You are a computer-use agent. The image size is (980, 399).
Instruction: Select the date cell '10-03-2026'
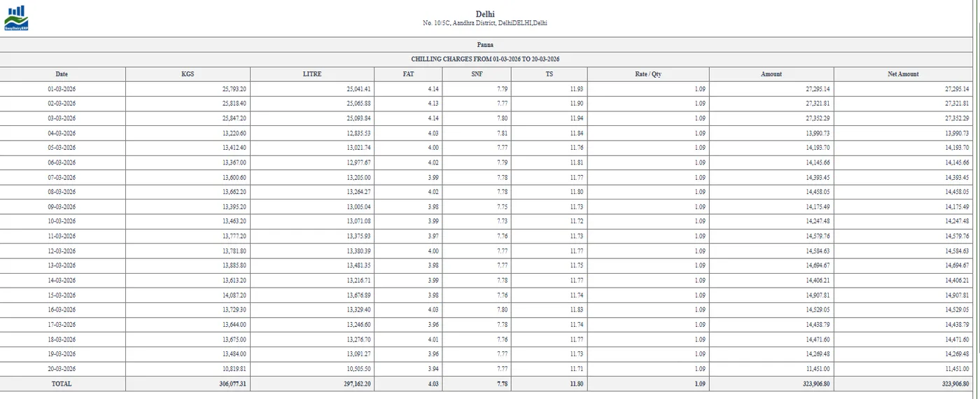pyautogui.click(x=62, y=221)
